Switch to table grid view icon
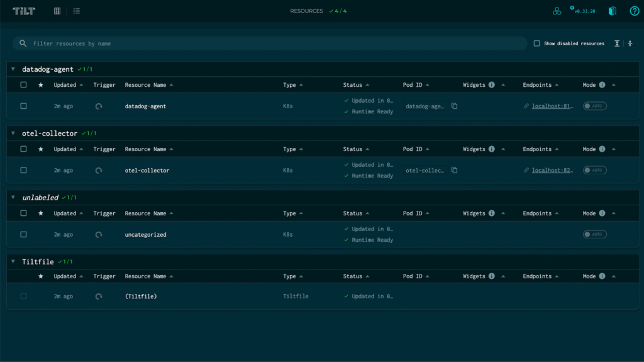This screenshot has height=362, width=644. [x=57, y=11]
